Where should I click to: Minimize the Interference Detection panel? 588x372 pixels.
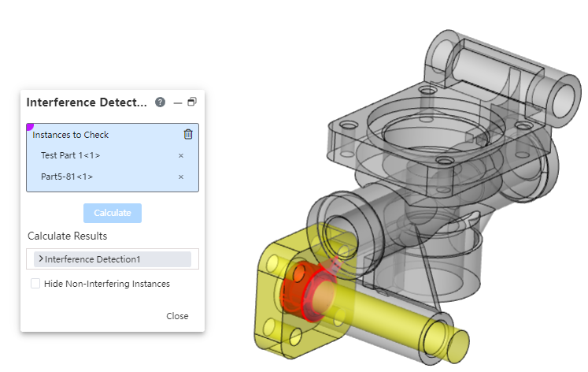coord(177,102)
